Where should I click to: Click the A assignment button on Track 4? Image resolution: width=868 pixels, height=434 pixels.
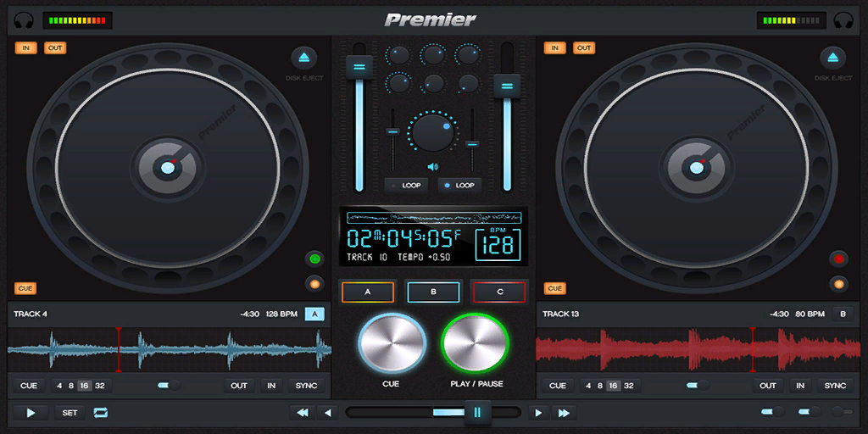(x=315, y=314)
